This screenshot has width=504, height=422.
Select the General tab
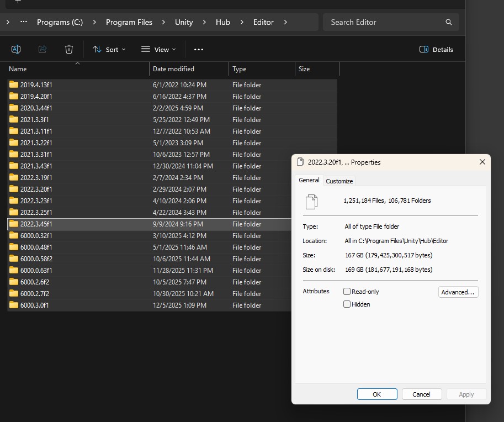pos(309,180)
